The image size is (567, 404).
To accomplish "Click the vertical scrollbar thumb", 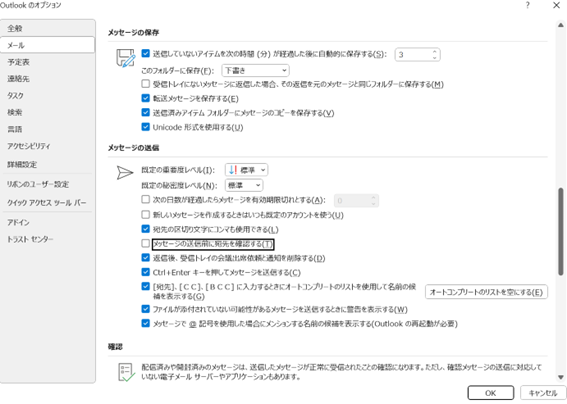I will 560,231.
